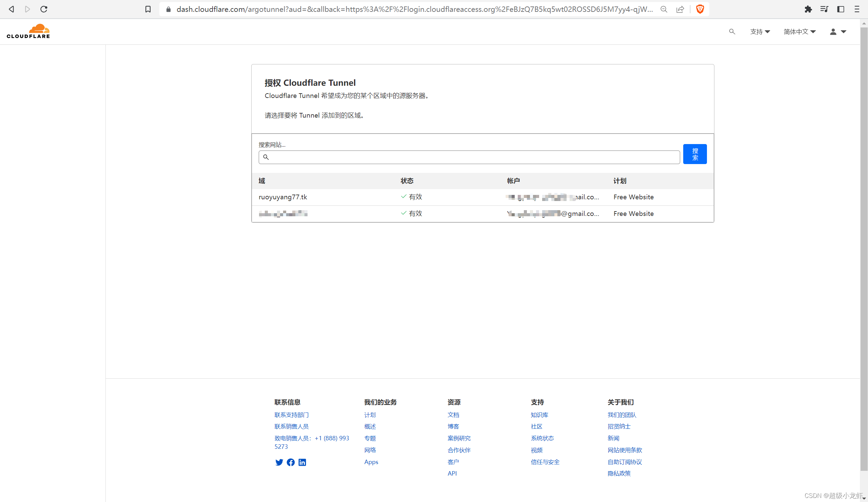Select the ruoyuyang77.tk domain row

click(x=283, y=197)
